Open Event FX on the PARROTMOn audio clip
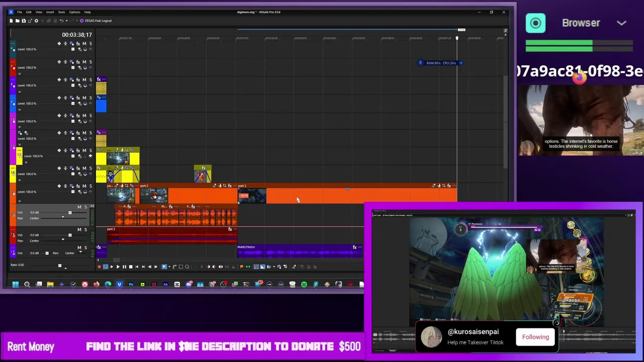 tap(355, 247)
